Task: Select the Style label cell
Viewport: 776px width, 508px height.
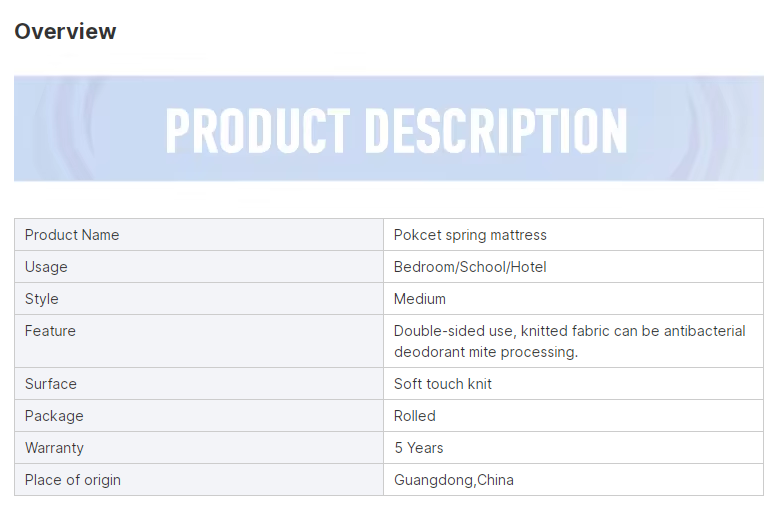Action: click(199, 299)
